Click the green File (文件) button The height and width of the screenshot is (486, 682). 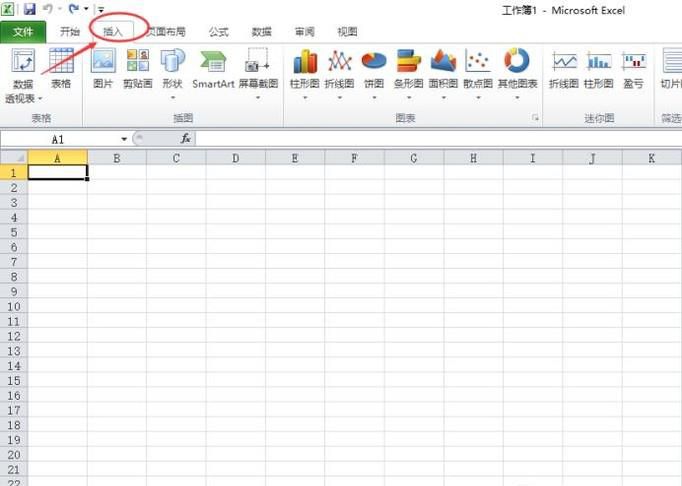point(23,32)
